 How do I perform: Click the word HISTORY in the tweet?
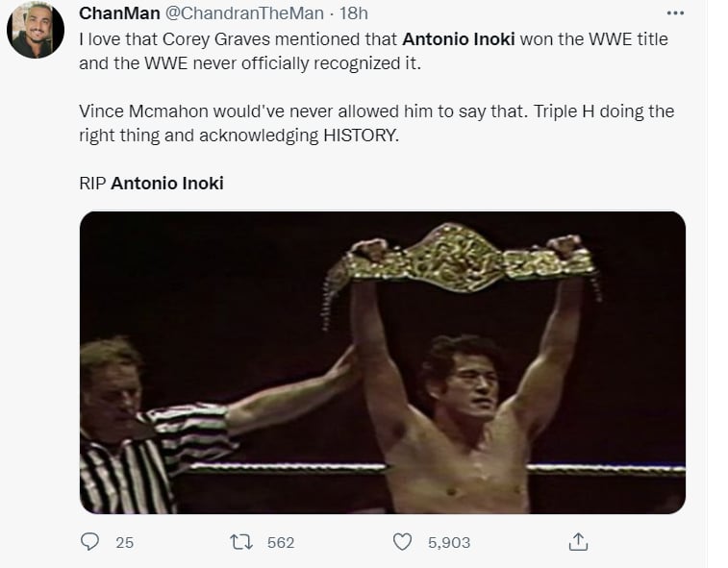click(x=361, y=136)
